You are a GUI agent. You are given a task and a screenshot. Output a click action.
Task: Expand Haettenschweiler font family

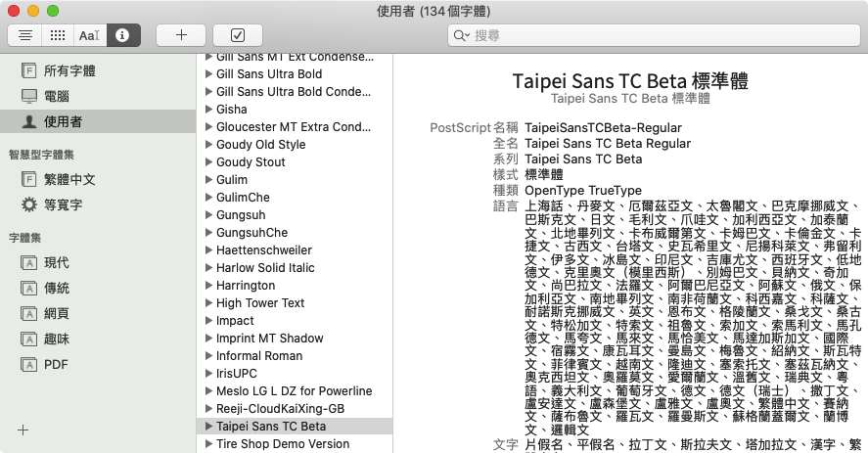[208, 250]
